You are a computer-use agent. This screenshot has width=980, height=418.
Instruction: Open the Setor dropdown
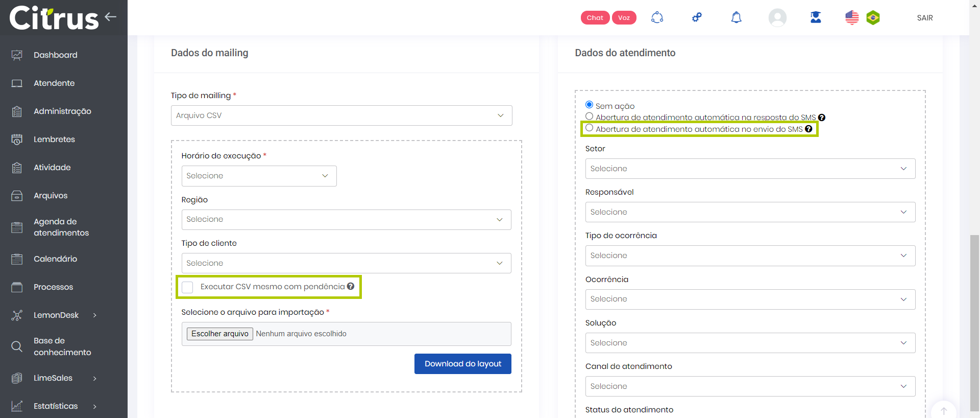(750, 169)
